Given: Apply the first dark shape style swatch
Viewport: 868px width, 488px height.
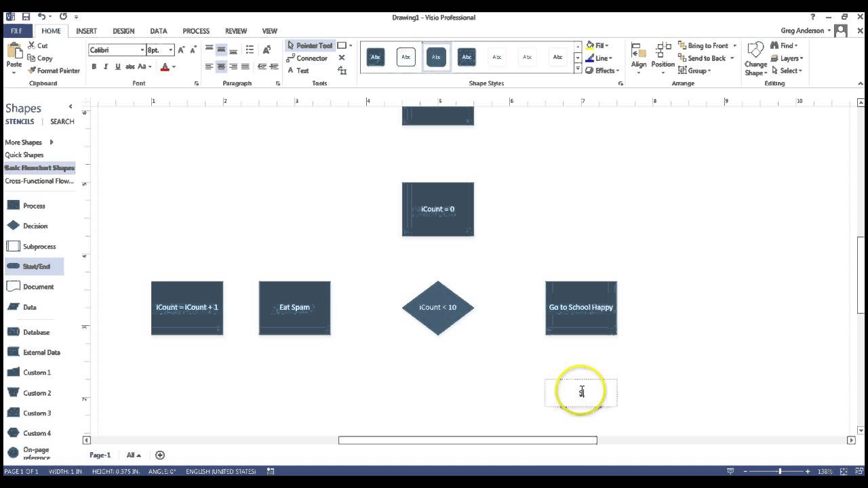Looking at the screenshot, I should (x=375, y=57).
